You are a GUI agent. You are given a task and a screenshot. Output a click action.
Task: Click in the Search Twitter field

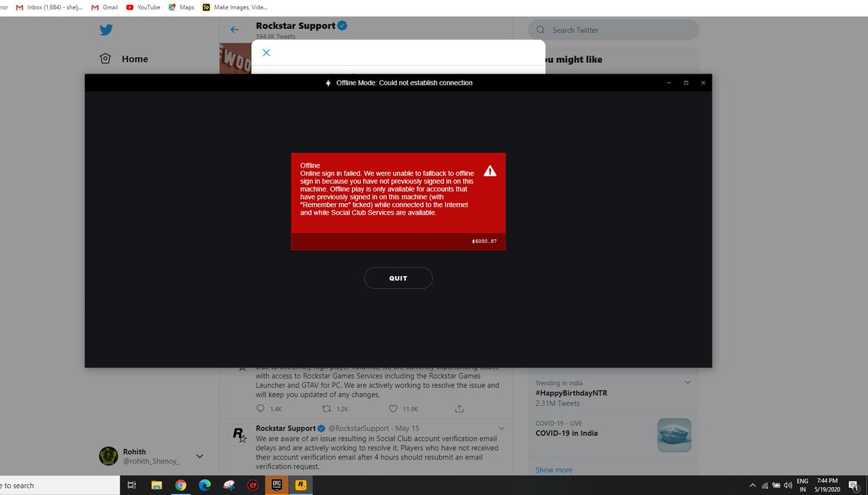(613, 30)
